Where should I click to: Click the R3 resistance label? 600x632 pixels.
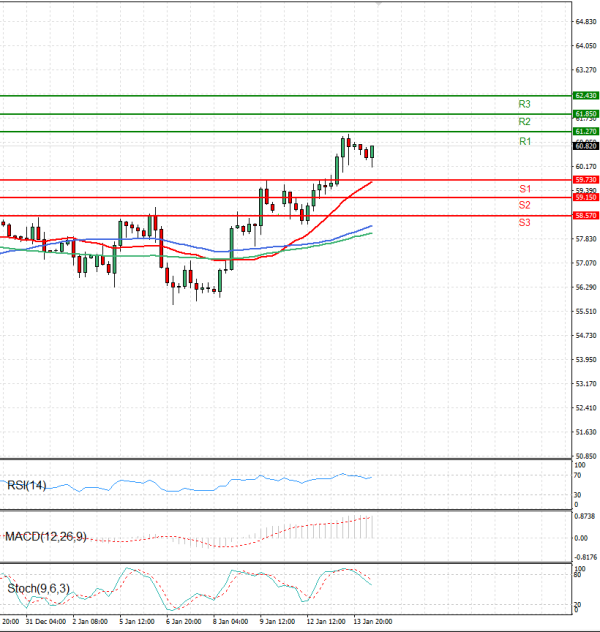pyautogui.click(x=524, y=104)
